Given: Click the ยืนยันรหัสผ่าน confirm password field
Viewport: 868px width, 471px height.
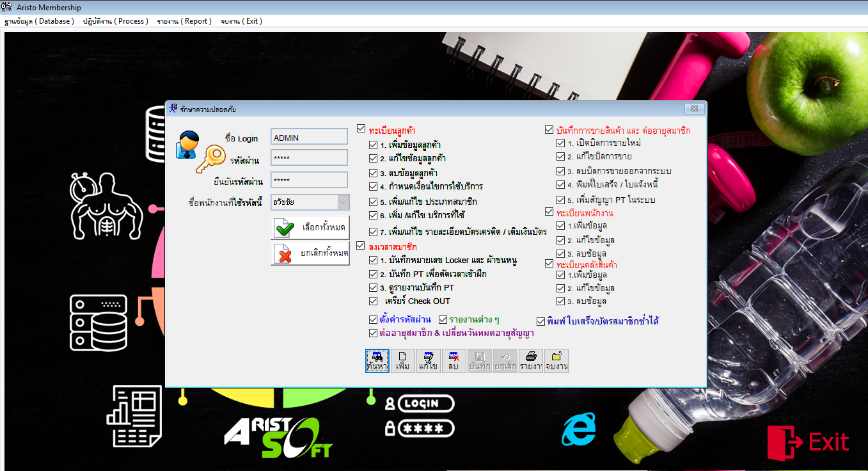Looking at the screenshot, I should point(309,180).
